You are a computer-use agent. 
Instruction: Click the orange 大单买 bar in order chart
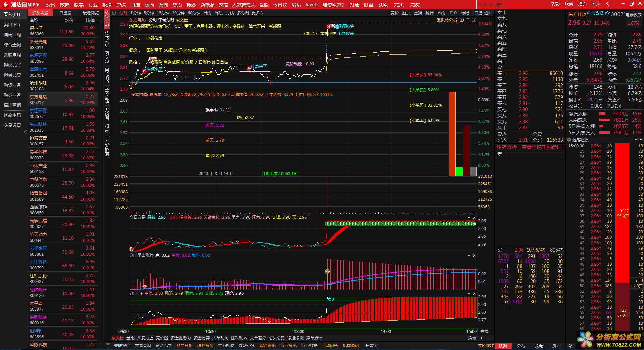point(452,134)
